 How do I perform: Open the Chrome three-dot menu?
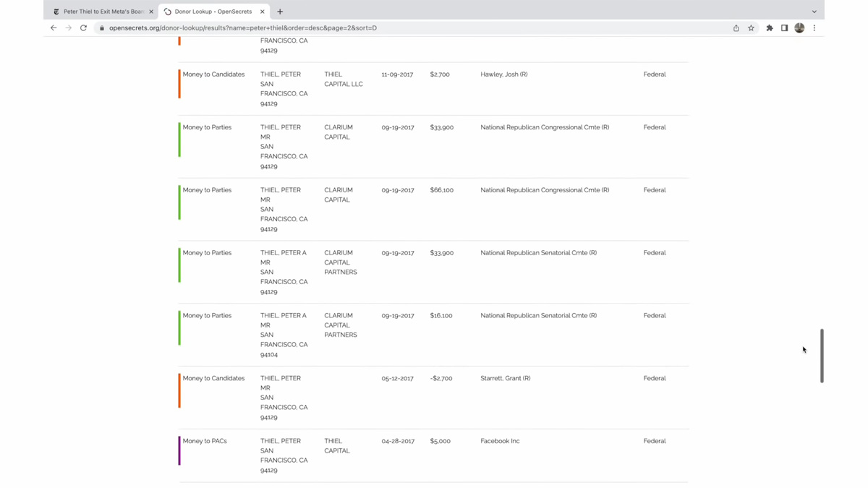pyautogui.click(x=814, y=28)
